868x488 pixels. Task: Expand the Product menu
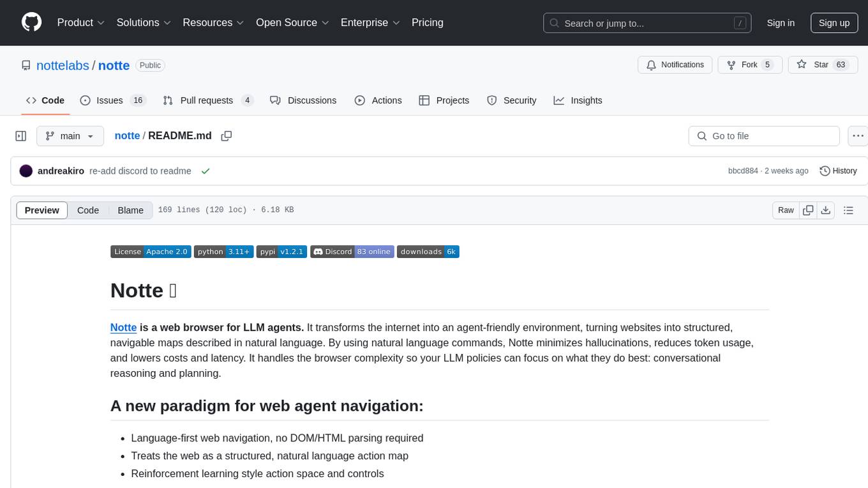pos(81,22)
